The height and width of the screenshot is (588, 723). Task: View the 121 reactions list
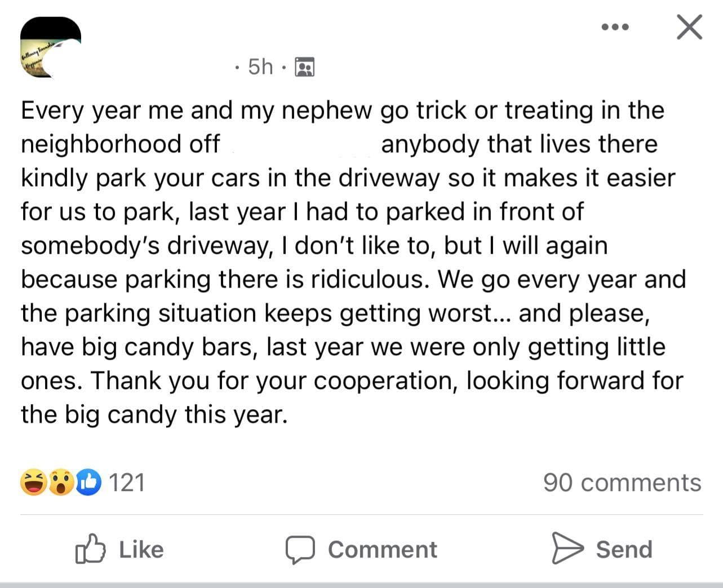(x=126, y=483)
